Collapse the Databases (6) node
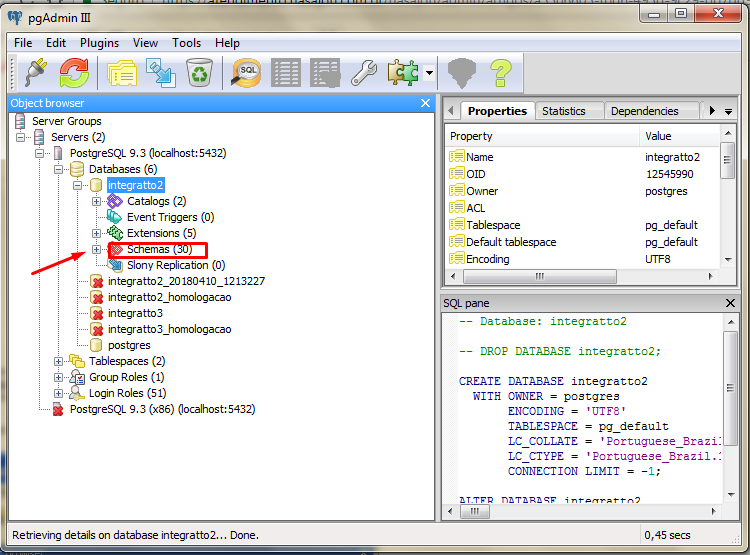 [59, 169]
